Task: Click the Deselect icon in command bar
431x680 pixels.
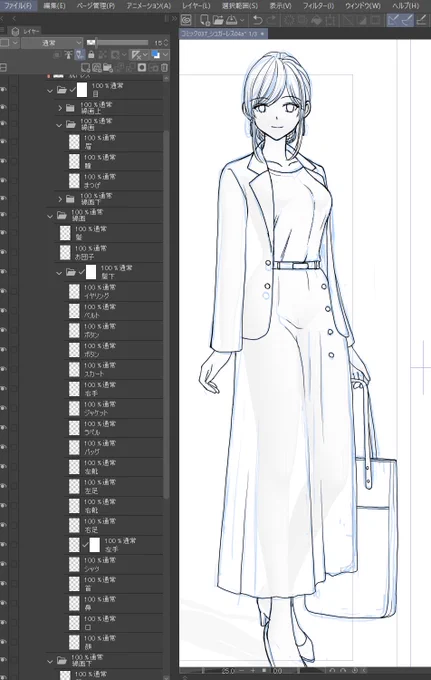Action: (x=348, y=20)
